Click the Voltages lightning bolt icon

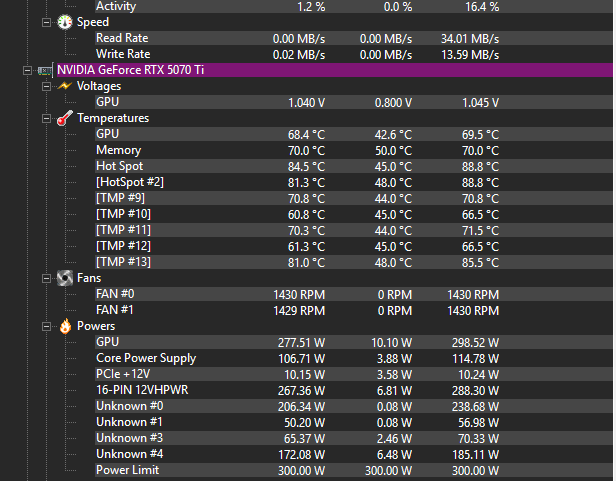click(65, 86)
